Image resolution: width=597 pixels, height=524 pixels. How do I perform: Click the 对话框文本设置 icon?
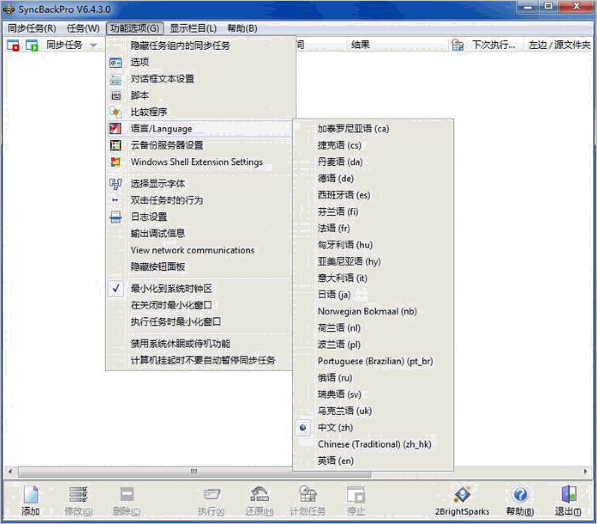[116, 79]
